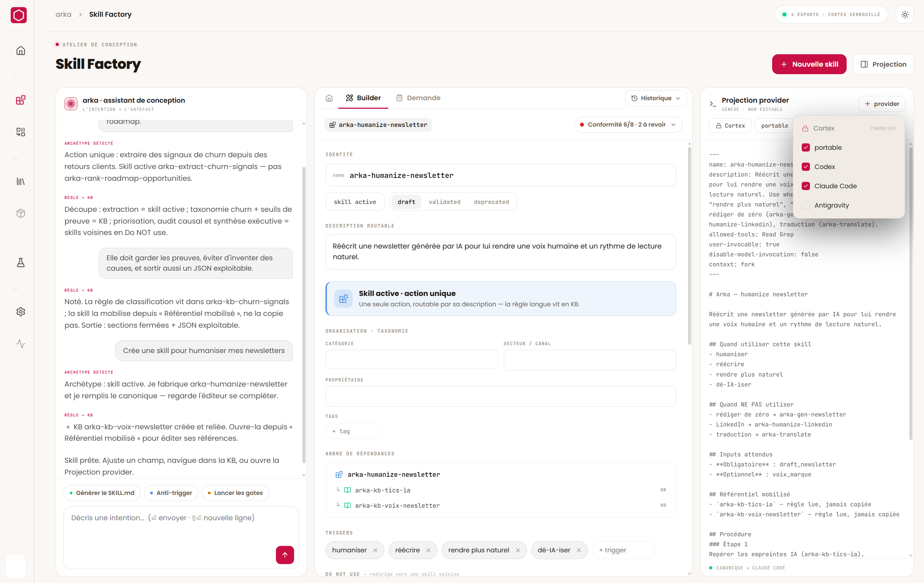
Task: Click the + tag input
Action: pos(355,431)
